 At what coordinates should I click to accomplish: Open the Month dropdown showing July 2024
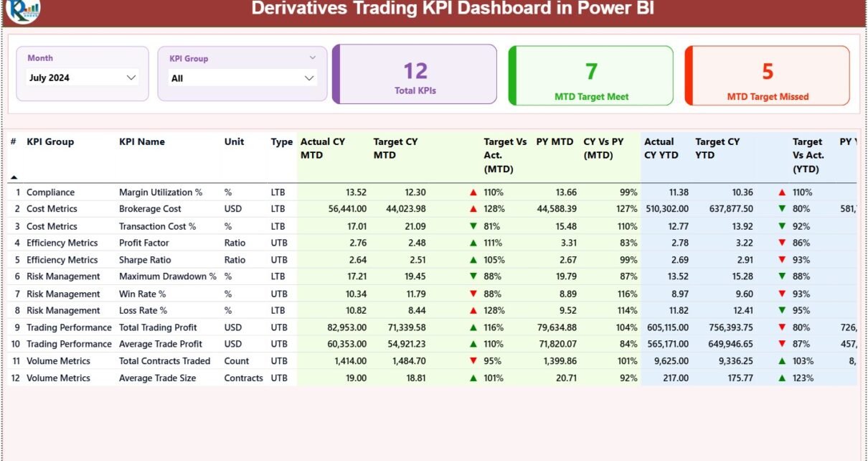131,78
